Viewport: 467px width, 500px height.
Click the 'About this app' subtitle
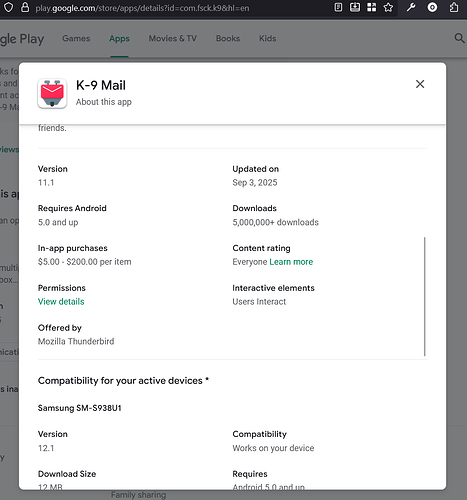click(x=104, y=102)
